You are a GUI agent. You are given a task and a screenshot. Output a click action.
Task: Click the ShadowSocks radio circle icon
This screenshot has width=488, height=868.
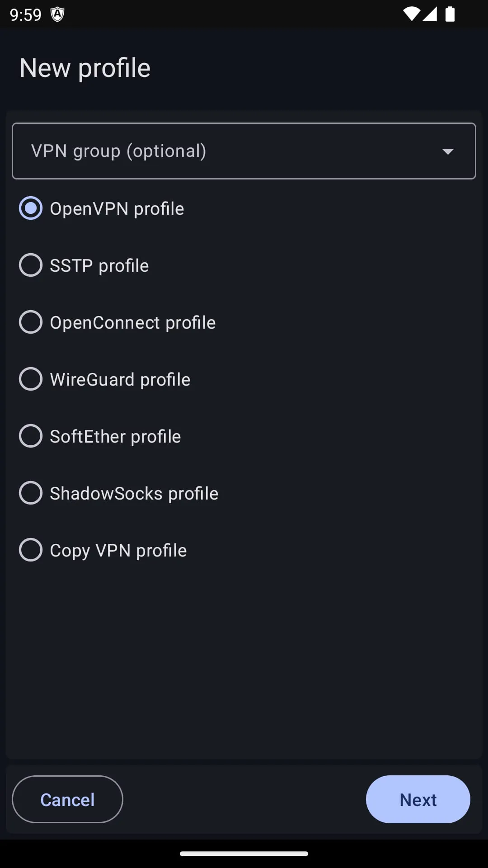[30, 493]
